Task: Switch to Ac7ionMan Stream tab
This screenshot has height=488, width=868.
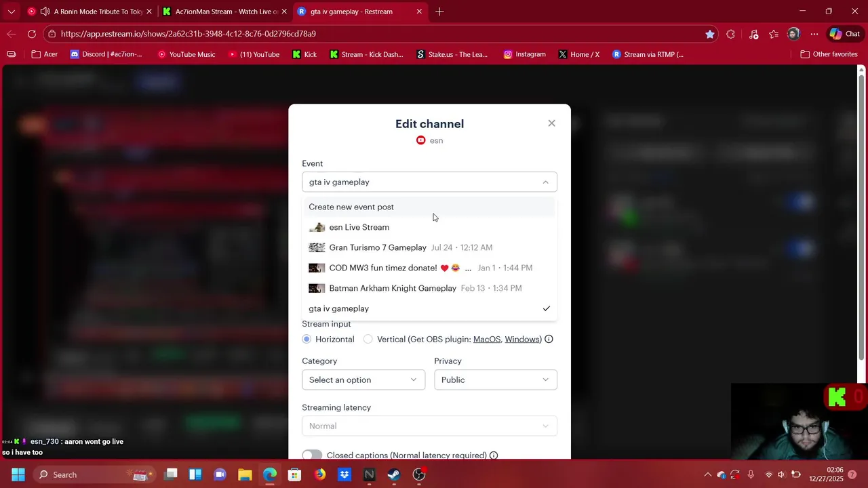Action: pos(226,12)
